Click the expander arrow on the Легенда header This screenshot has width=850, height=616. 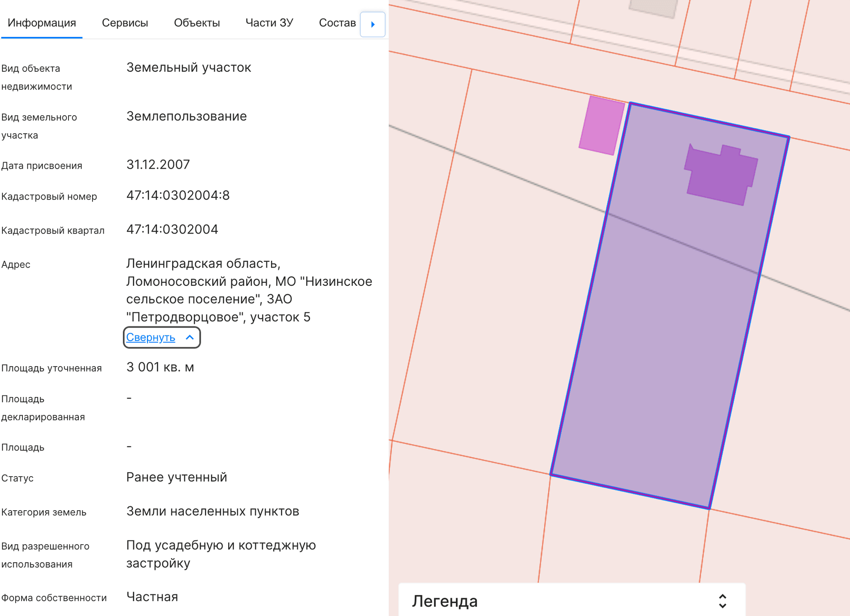[723, 600]
